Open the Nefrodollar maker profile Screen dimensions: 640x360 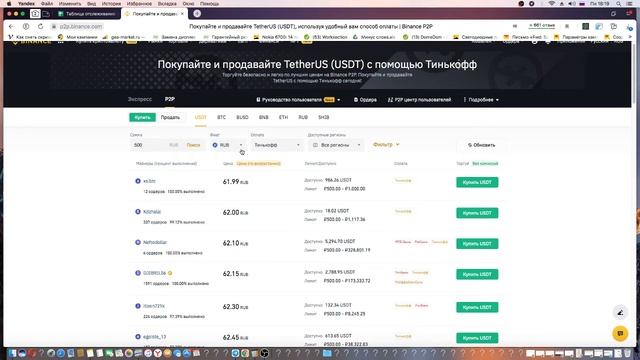pyautogui.click(x=155, y=242)
